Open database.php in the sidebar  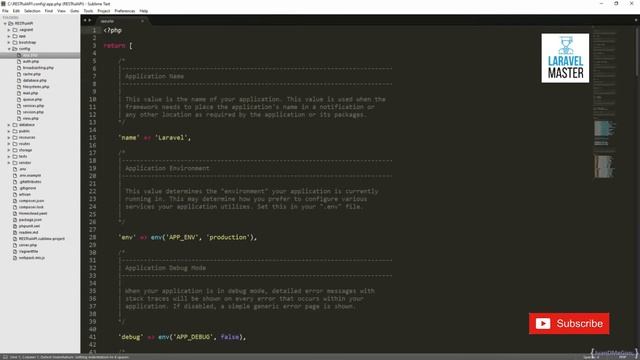point(35,80)
